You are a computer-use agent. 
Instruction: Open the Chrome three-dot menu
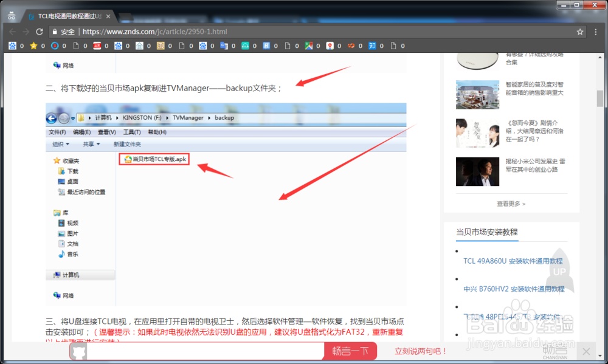coord(596,32)
